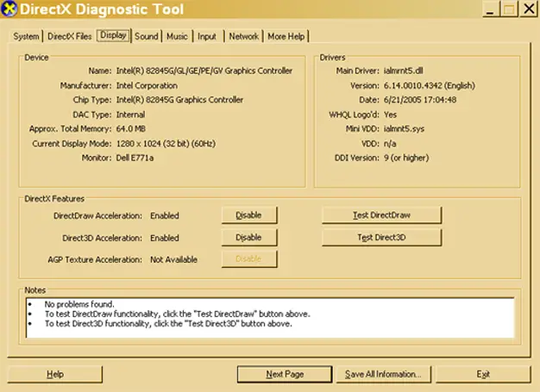This screenshot has height=392, width=540.
Task: Click DAC Type value Internal
Action: click(130, 115)
